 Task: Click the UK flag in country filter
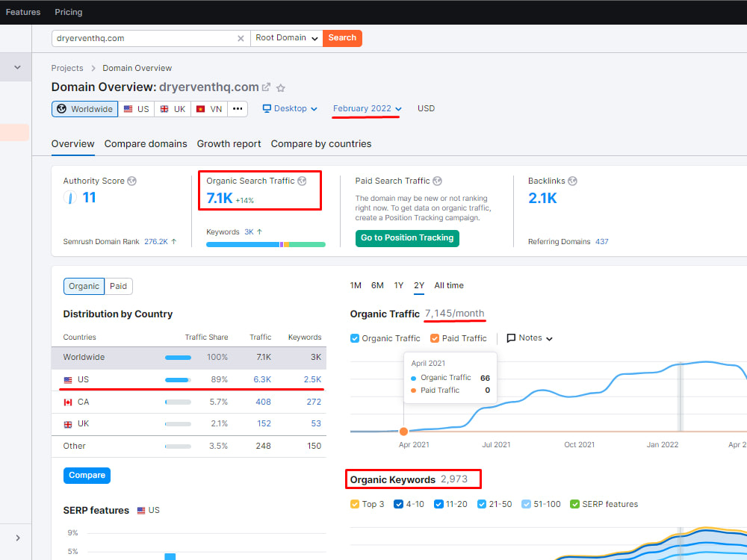click(164, 109)
